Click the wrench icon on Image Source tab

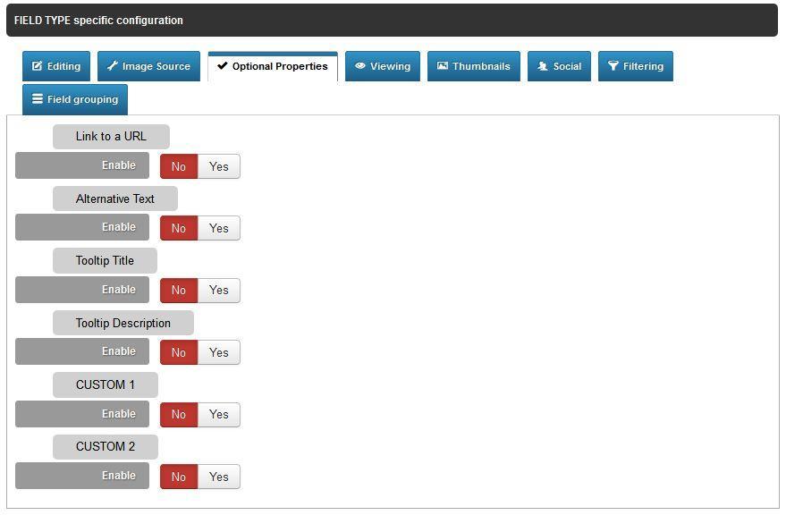112,65
